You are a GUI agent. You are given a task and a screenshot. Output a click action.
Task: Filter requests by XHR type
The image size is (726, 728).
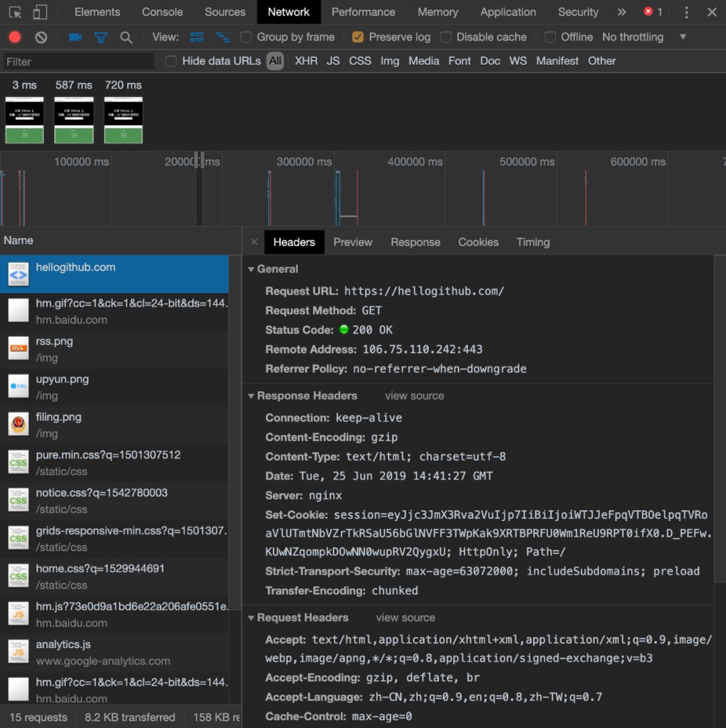306,61
